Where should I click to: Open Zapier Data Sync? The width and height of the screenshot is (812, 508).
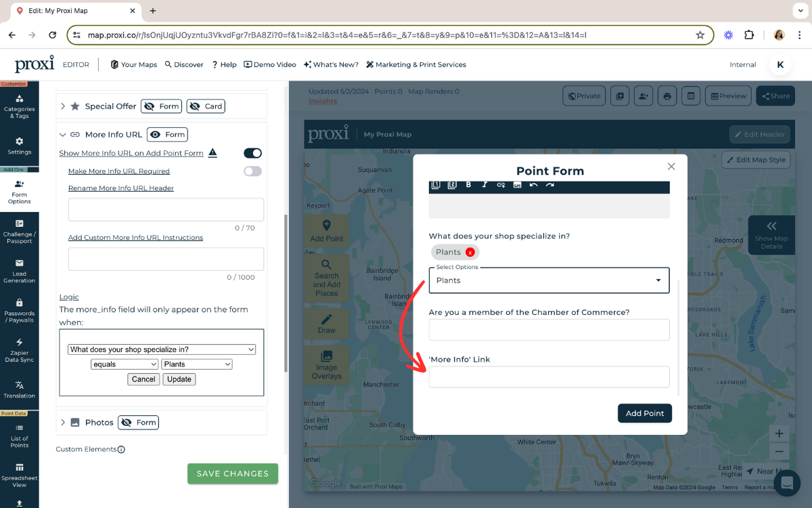(x=19, y=351)
